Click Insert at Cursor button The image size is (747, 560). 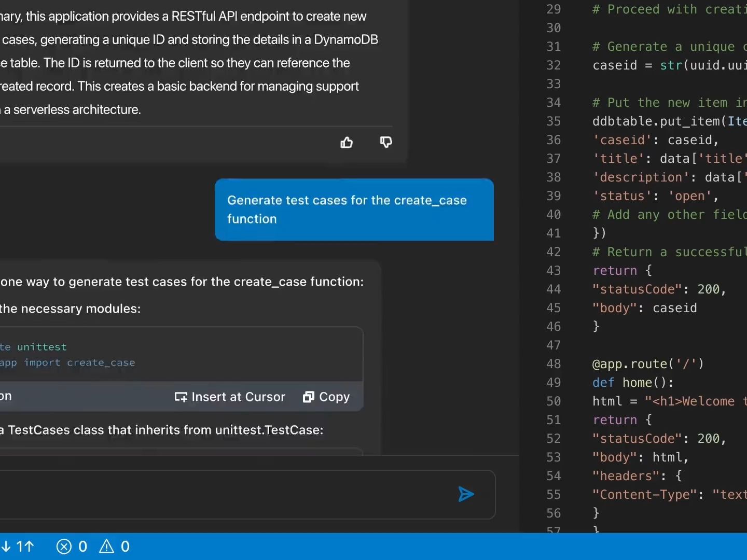230,397
